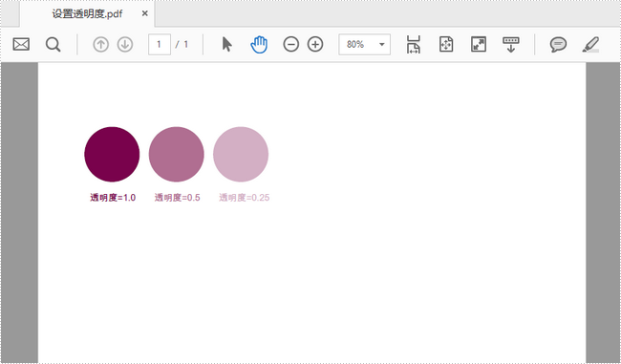Screen dimensions: 621x364
Task: Select the highlighter pen tool
Action: coord(590,44)
